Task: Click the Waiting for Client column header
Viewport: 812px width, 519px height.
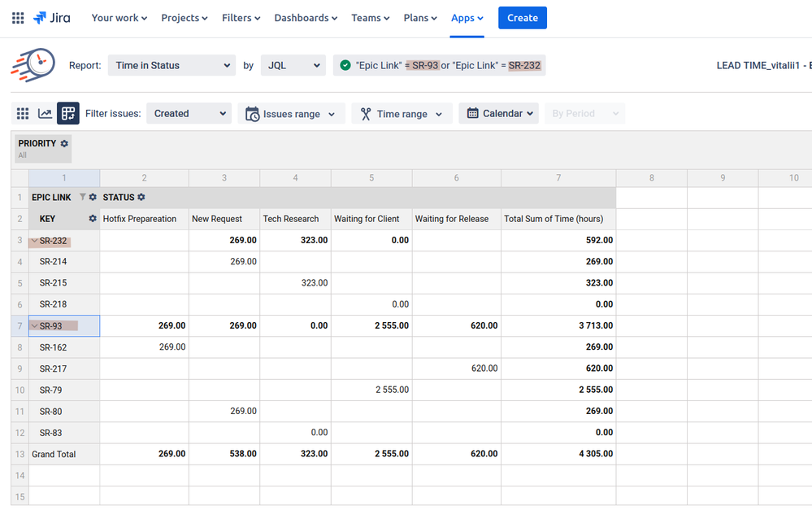Action: point(371,219)
